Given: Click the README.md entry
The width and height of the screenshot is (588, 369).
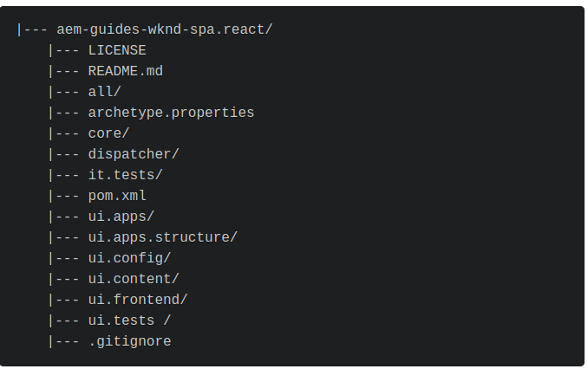Looking at the screenshot, I should coord(126,71).
